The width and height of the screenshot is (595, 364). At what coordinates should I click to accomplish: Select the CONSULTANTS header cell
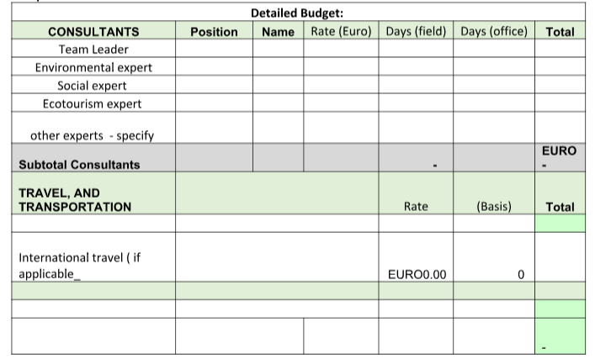(93, 30)
